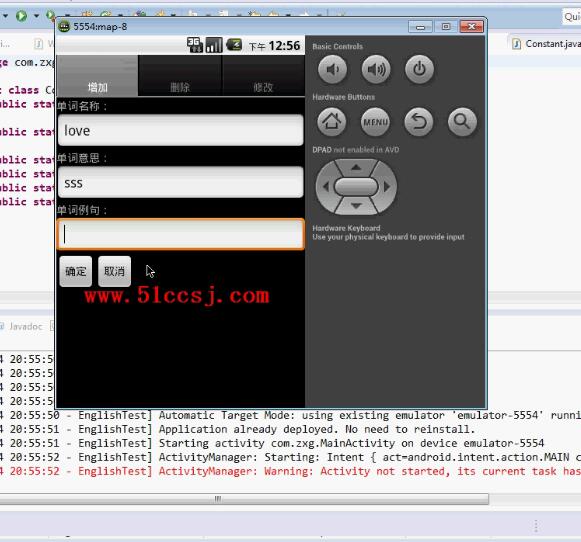Focus the 单词名称 field containing love
The width and height of the screenshot is (581, 542).
tap(181, 130)
